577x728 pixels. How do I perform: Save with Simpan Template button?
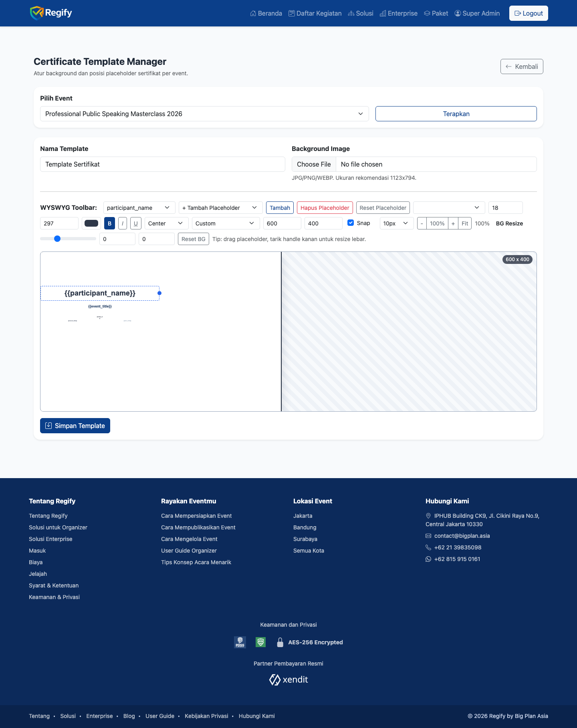[75, 426]
